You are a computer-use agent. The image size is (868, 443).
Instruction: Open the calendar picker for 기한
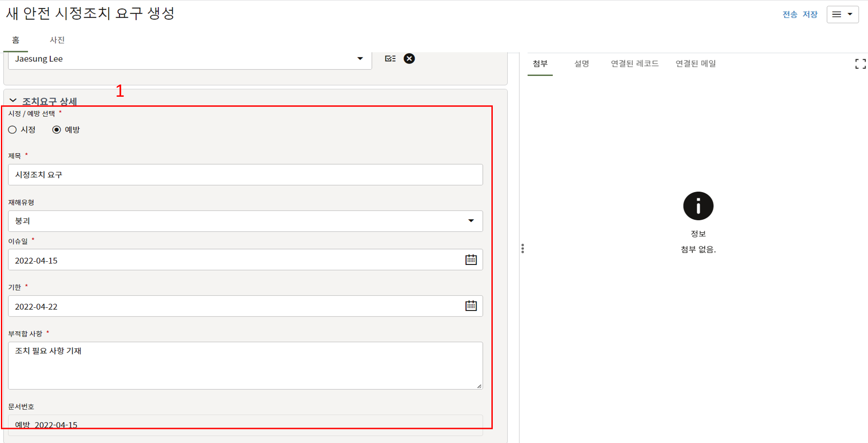(471, 306)
